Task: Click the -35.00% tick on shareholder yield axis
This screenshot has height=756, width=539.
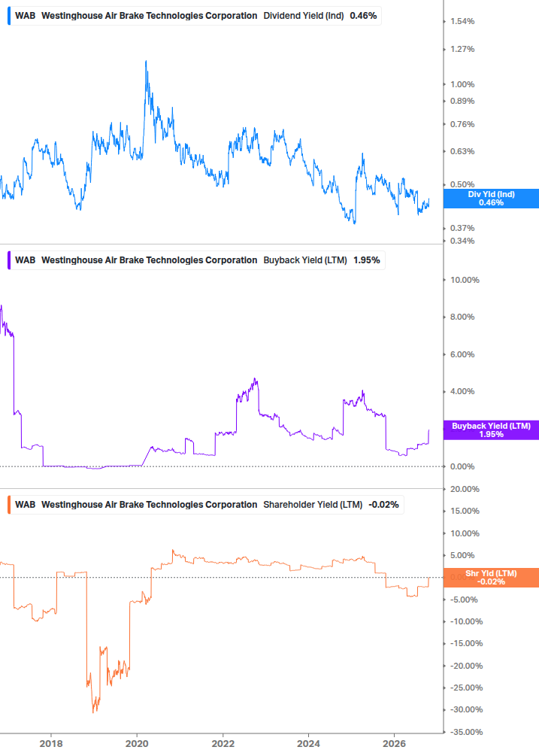Action: click(x=467, y=732)
